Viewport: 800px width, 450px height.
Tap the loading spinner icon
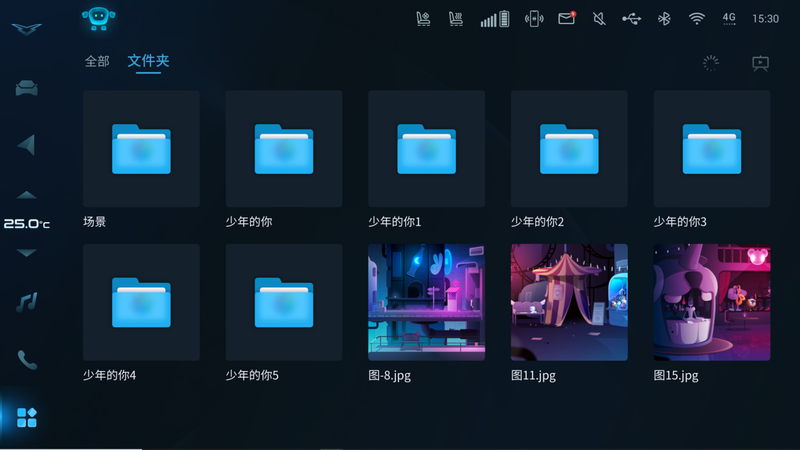pyautogui.click(x=711, y=63)
